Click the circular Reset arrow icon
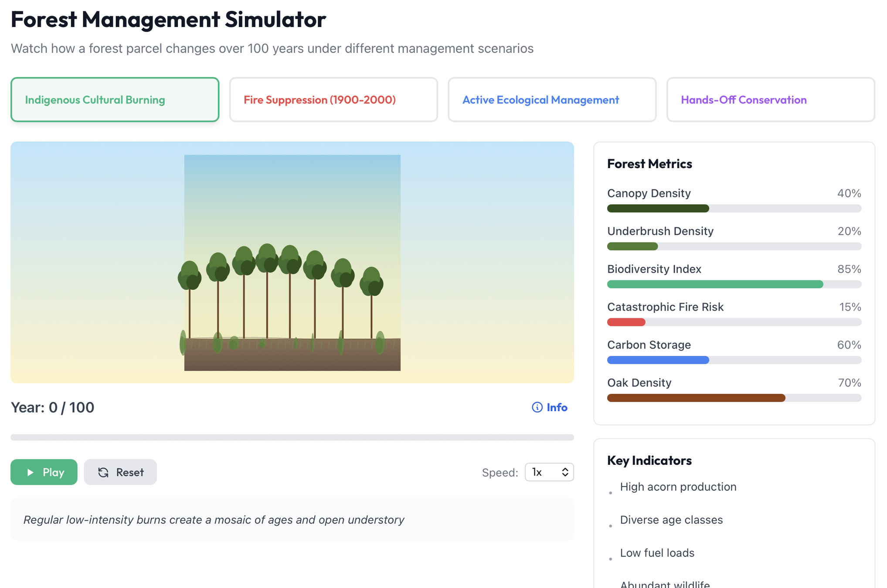Image resolution: width=887 pixels, height=588 pixels. [x=103, y=472]
